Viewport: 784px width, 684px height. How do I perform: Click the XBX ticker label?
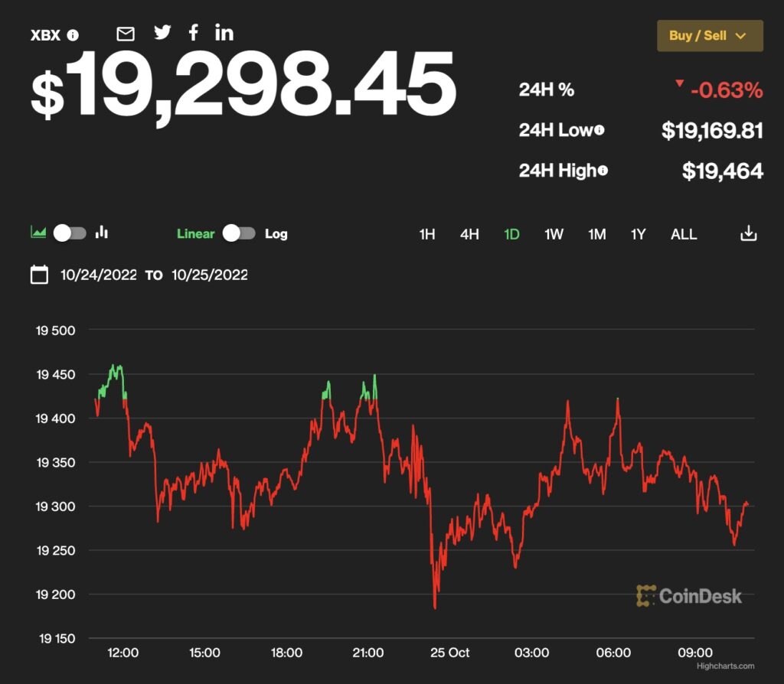coord(45,35)
